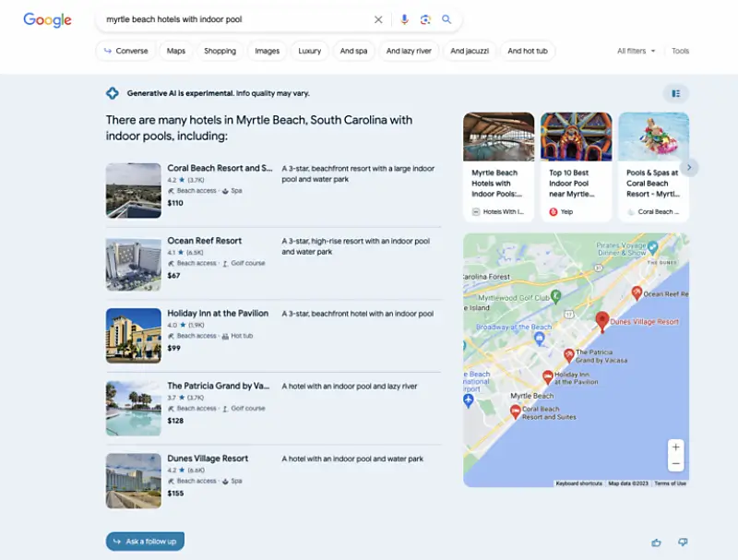Open map Terms of Use link
Image resolution: width=738 pixels, height=560 pixels.
pos(671,483)
